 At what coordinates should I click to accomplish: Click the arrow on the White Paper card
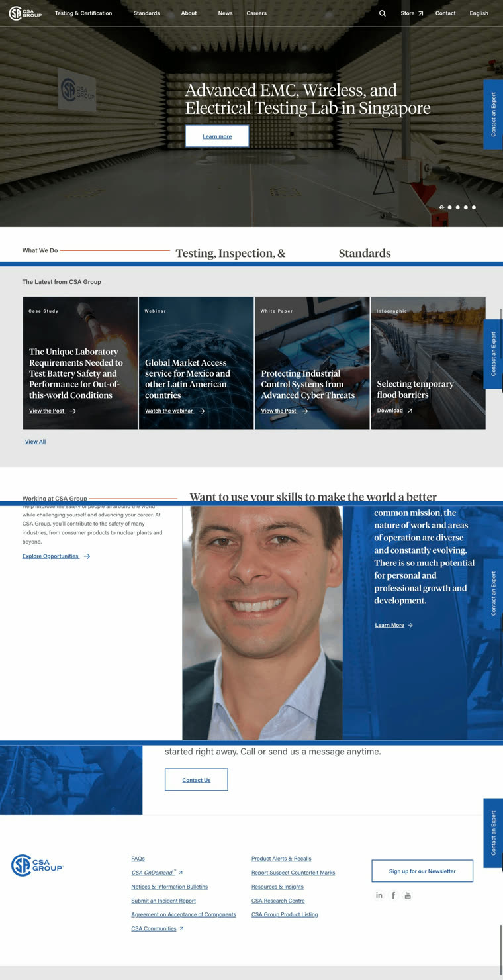point(304,411)
